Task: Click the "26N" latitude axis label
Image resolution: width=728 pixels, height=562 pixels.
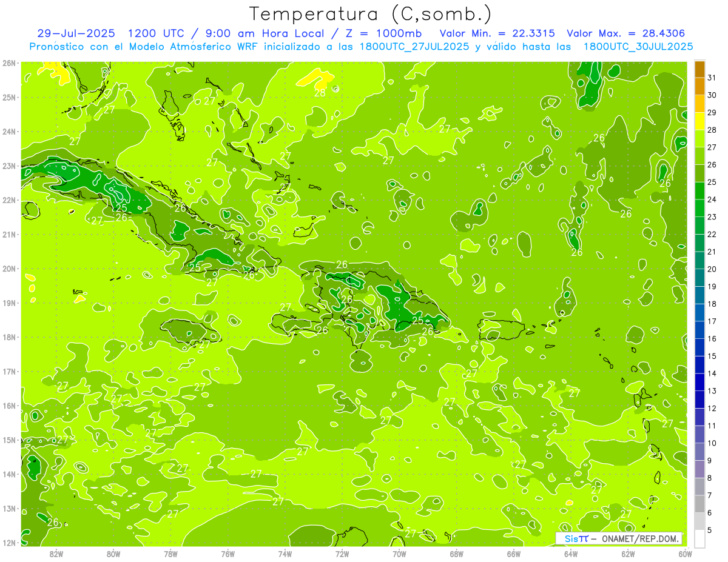Action: point(8,63)
